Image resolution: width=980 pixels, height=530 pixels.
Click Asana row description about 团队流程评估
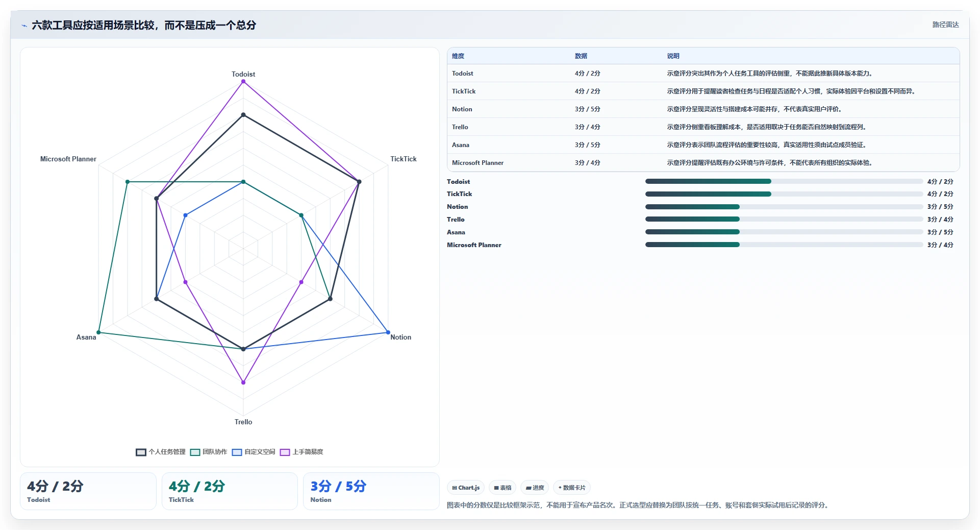coord(768,145)
